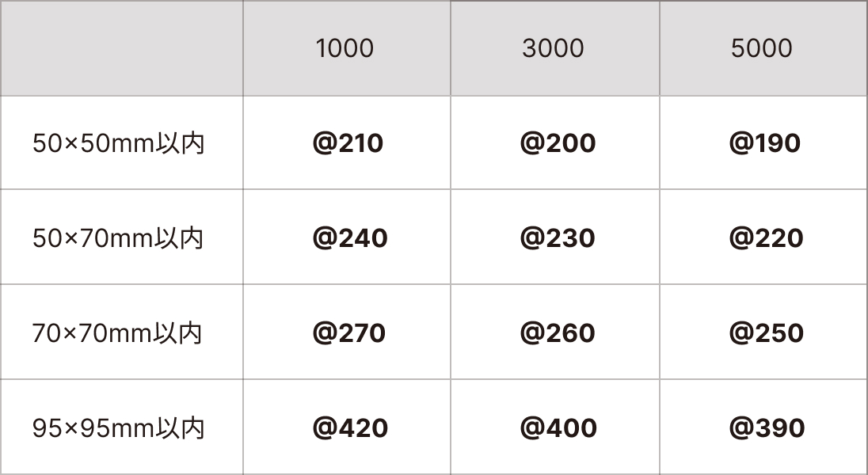Click the empty top-left header cell
Screen dimensions: 868x475
pos(122,48)
